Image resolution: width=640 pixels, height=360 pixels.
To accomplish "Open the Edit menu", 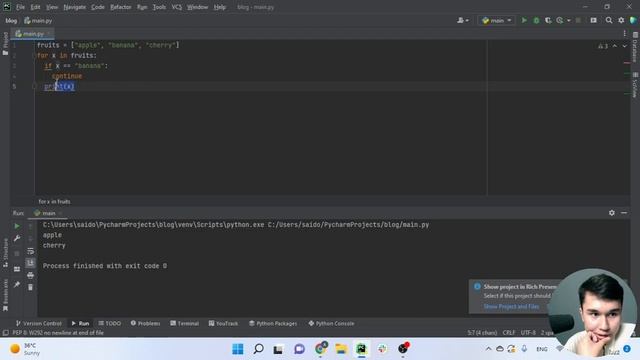I will pyautogui.click(x=36, y=7).
